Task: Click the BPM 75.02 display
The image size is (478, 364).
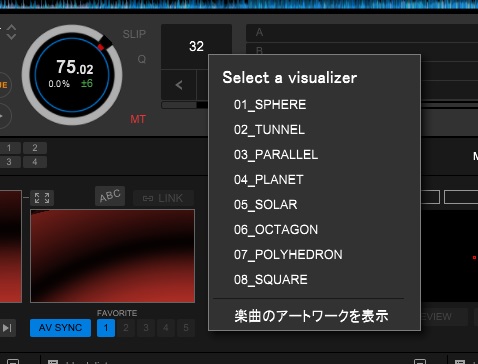Action: [x=75, y=67]
